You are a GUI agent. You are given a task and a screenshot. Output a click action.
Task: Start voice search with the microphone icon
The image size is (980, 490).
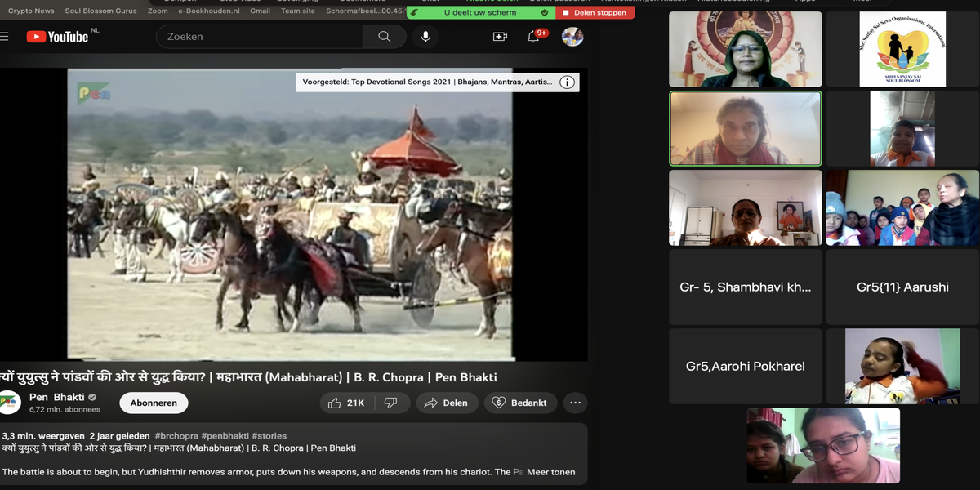pos(425,37)
